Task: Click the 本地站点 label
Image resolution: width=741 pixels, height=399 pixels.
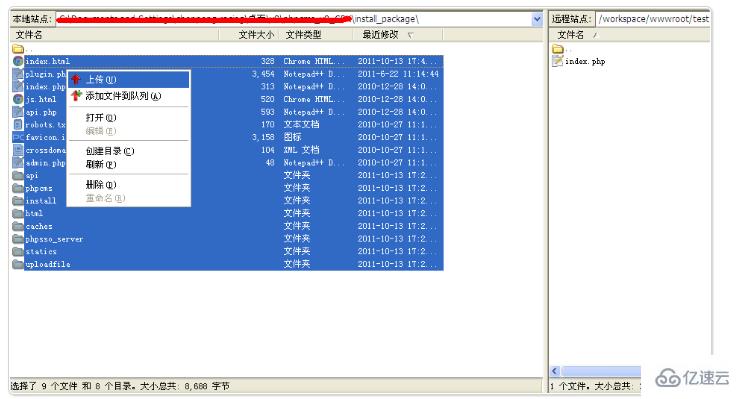Action: click(x=31, y=19)
